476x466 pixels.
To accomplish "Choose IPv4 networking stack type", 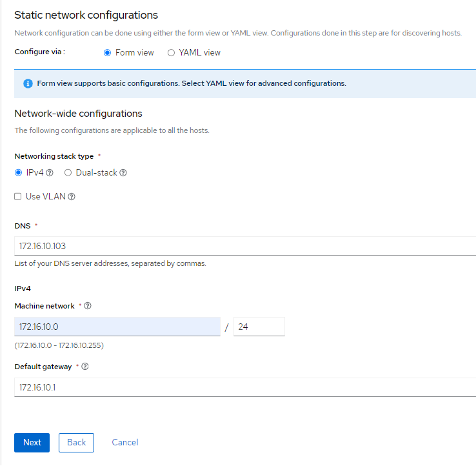I will [18, 173].
